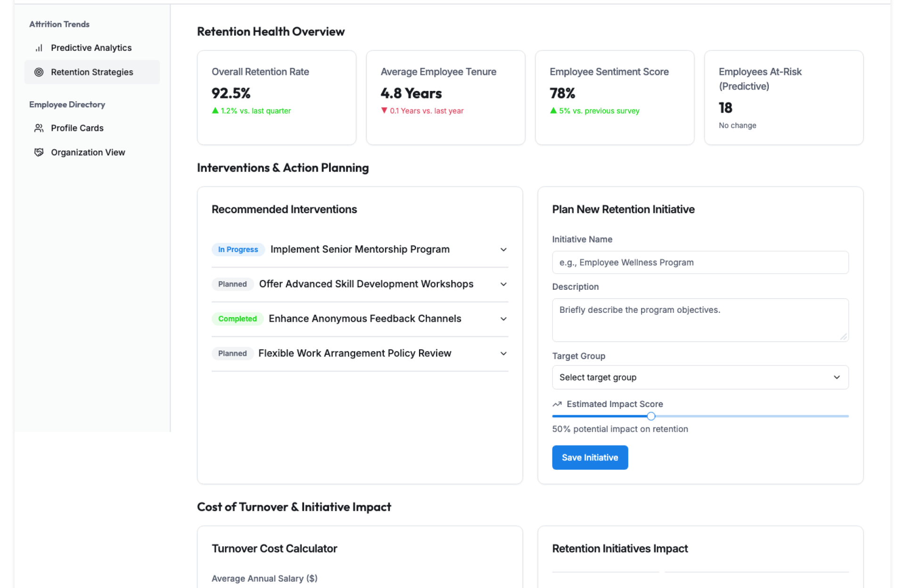Click the Organization View handshake icon

pyautogui.click(x=39, y=152)
